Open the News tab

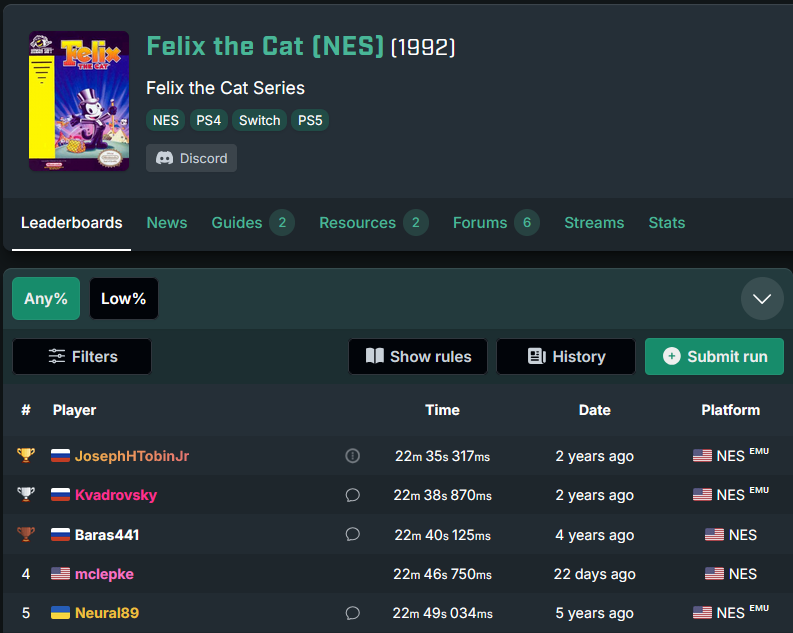point(167,223)
